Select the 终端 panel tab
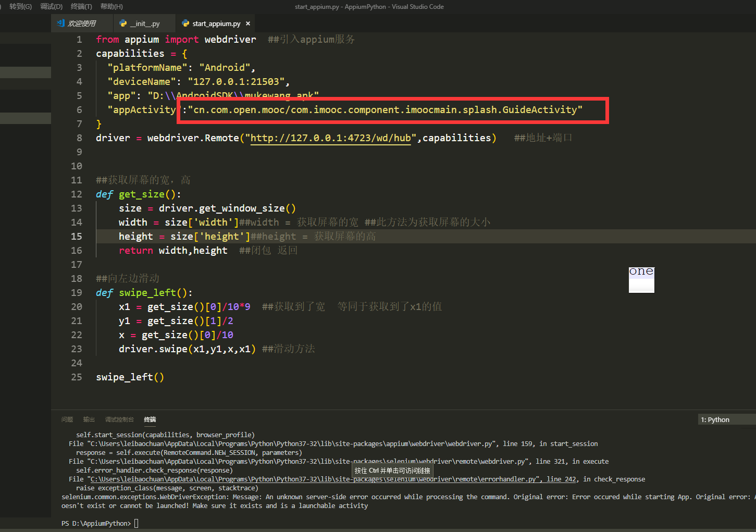The width and height of the screenshot is (756, 532). point(150,419)
